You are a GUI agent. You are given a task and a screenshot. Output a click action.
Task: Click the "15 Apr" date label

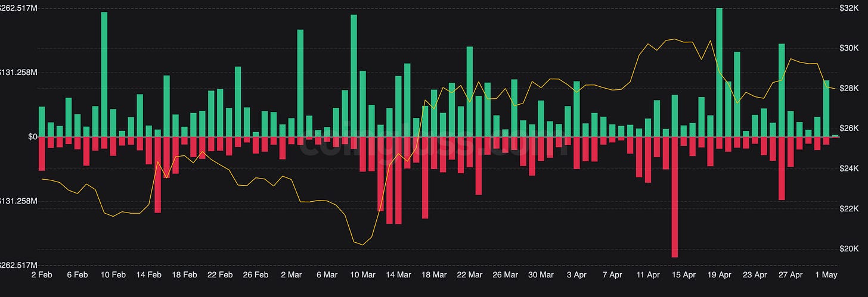pyautogui.click(x=684, y=275)
